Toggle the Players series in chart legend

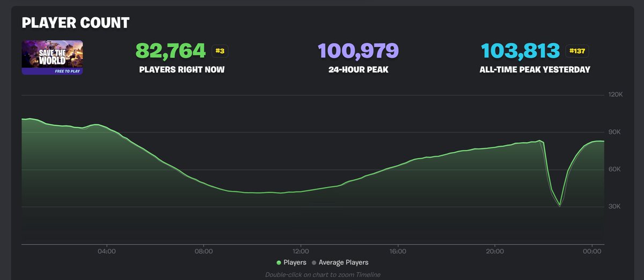coord(291,262)
